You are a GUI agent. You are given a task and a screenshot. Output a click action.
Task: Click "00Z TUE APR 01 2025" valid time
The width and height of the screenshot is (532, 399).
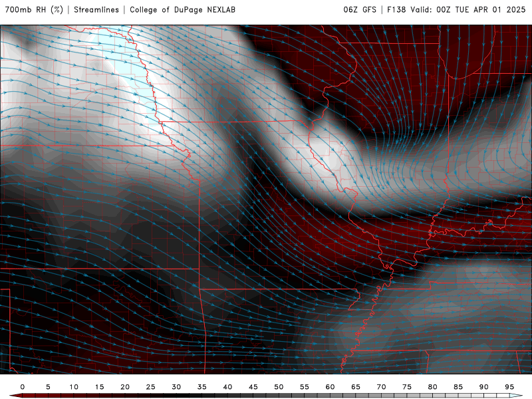481,10
